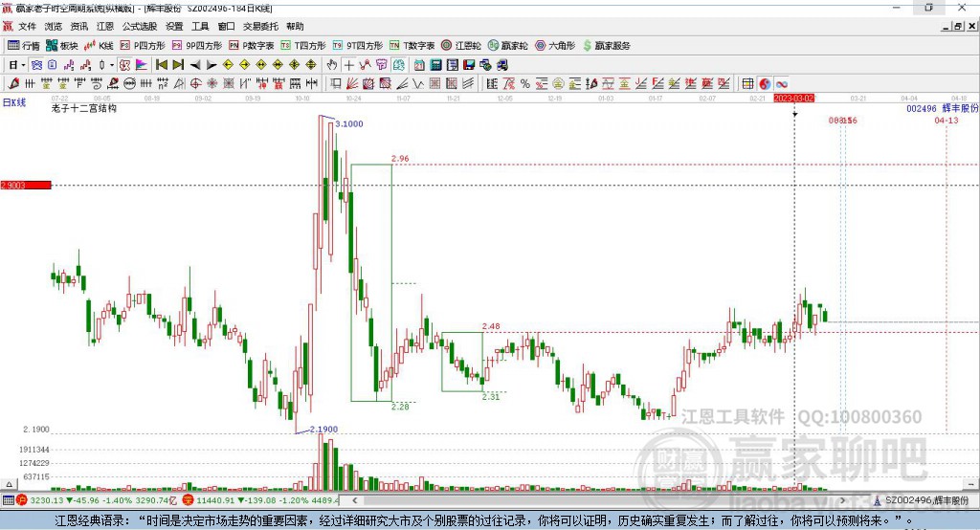Image resolution: width=980 pixels, height=530 pixels.
Task: Click the 2.48 red level label
Action: click(491, 326)
